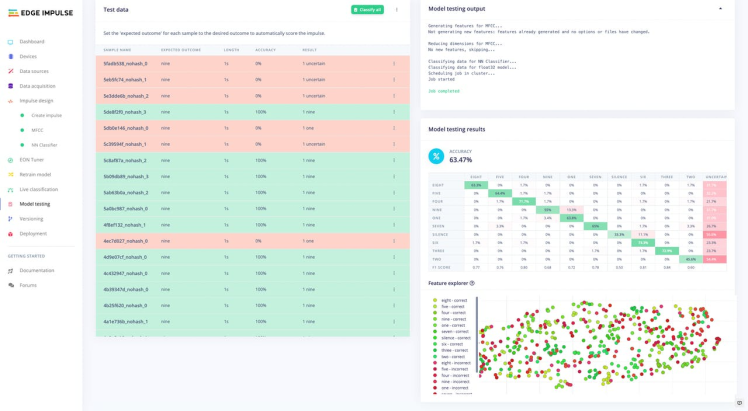This screenshot has width=748, height=411.
Task: Open Devices via its sidebar icon
Action: click(11, 57)
